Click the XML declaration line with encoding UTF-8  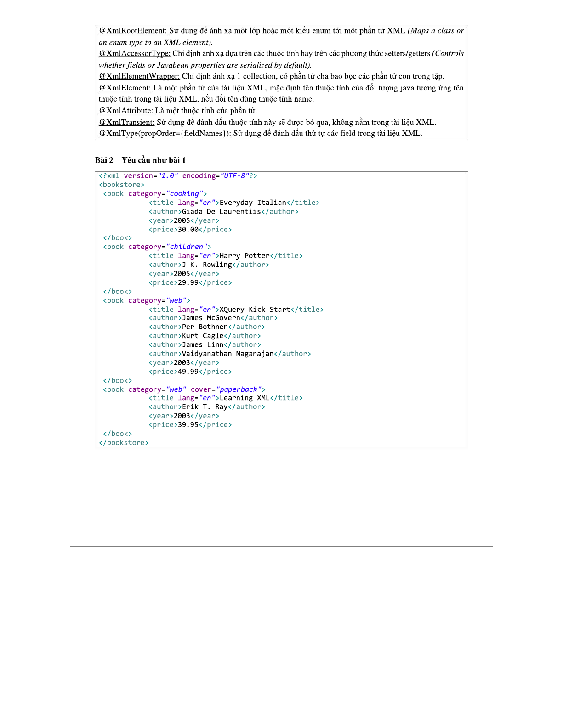point(178,176)
